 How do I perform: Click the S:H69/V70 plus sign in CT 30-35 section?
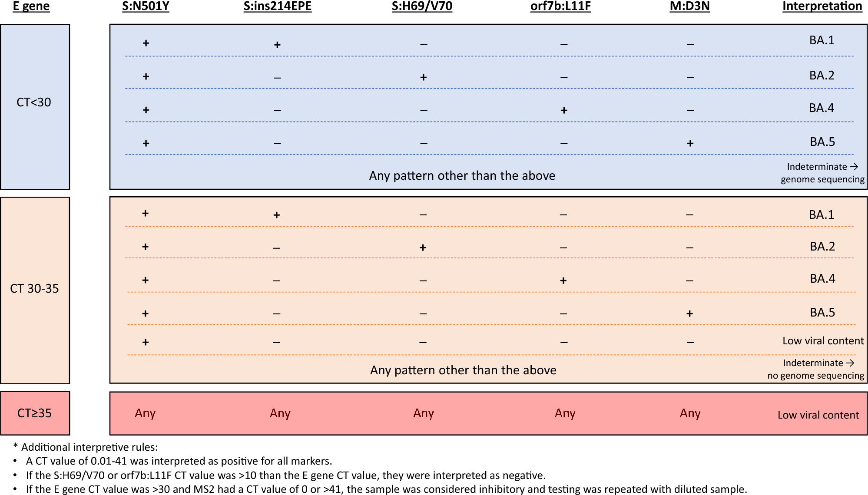pos(423,247)
